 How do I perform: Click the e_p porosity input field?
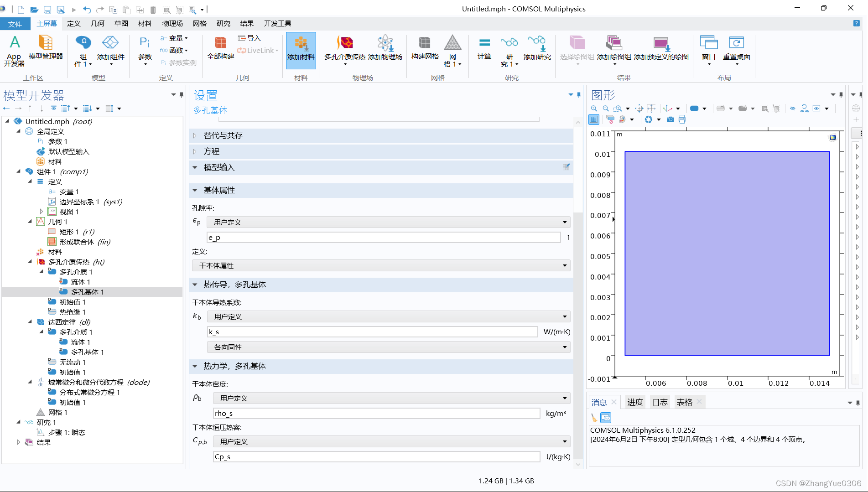[x=384, y=237]
